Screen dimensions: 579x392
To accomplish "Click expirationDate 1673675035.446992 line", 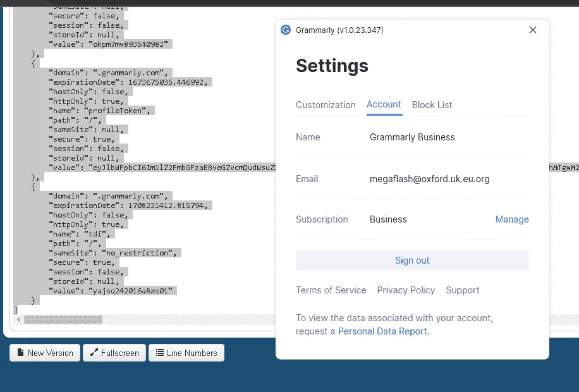I will tap(128, 82).
